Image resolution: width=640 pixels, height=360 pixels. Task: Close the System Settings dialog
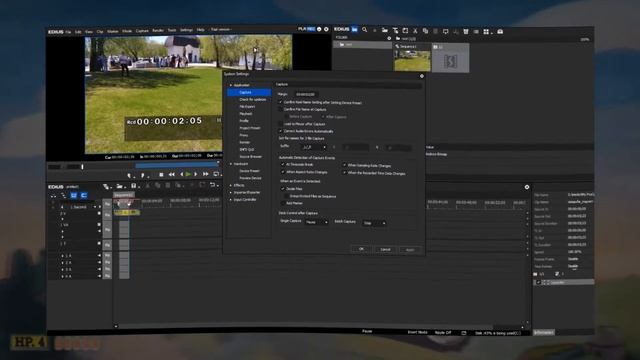pyautogui.click(x=422, y=76)
